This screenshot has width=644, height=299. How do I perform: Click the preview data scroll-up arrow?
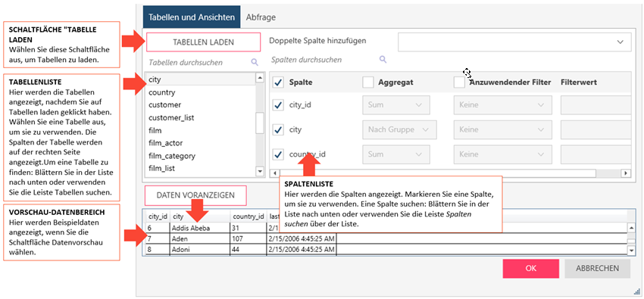(631, 227)
